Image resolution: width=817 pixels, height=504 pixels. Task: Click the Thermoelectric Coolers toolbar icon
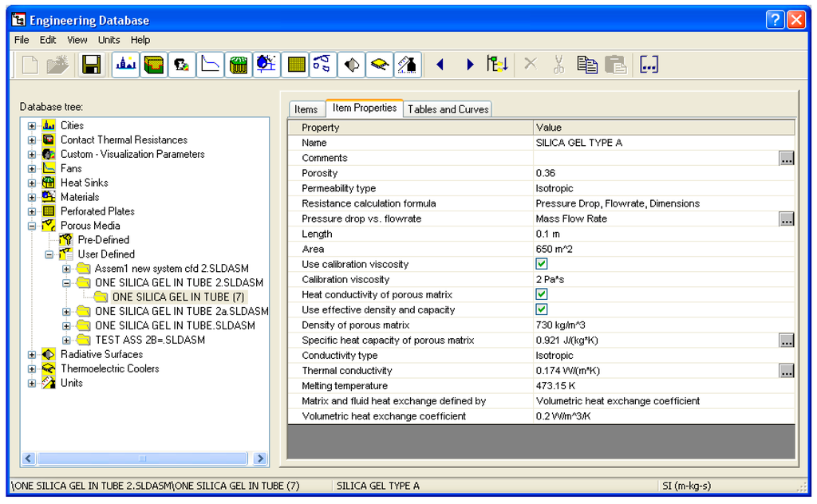point(380,65)
